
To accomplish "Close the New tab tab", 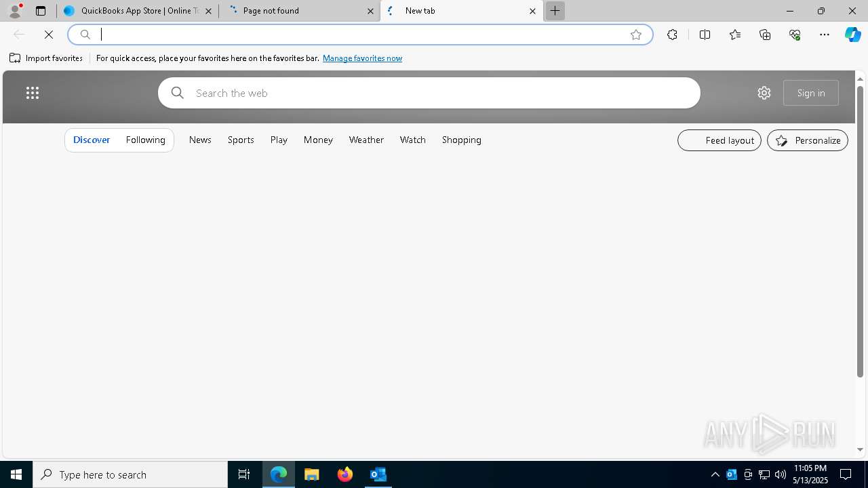I will pyautogui.click(x=532, y=11).
